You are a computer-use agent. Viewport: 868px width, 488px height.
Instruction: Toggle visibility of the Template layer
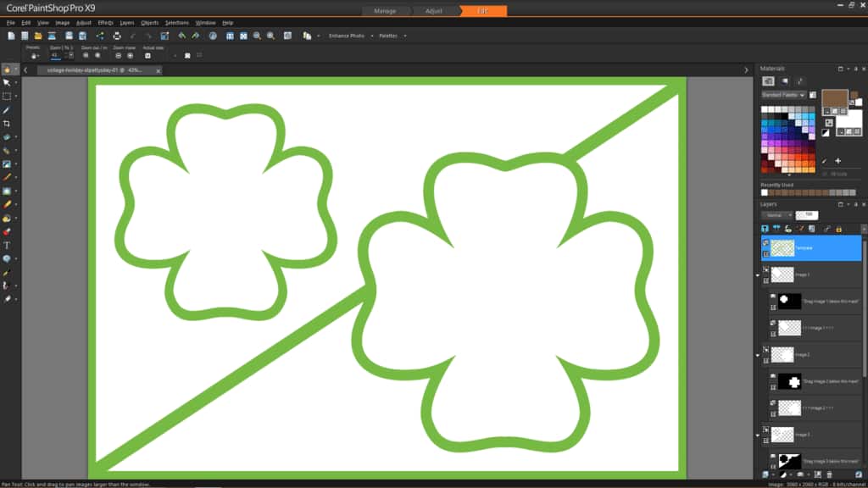point(765,242)
